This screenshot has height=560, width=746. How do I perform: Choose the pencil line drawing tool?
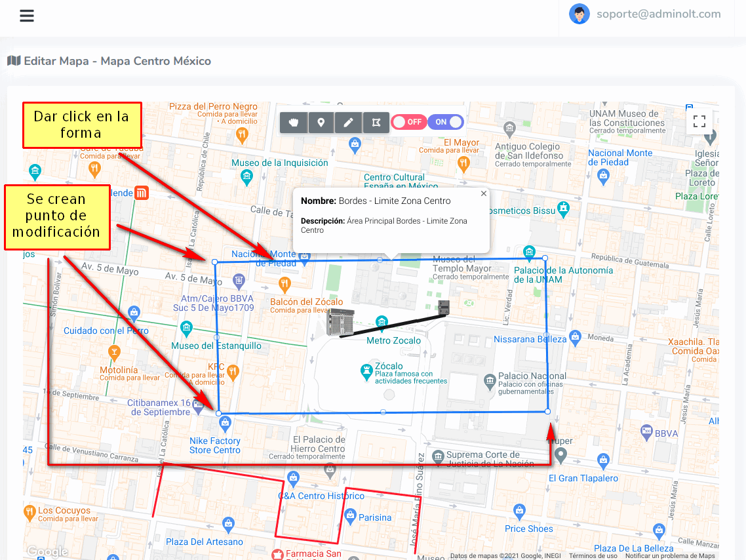tap(349, 123)
